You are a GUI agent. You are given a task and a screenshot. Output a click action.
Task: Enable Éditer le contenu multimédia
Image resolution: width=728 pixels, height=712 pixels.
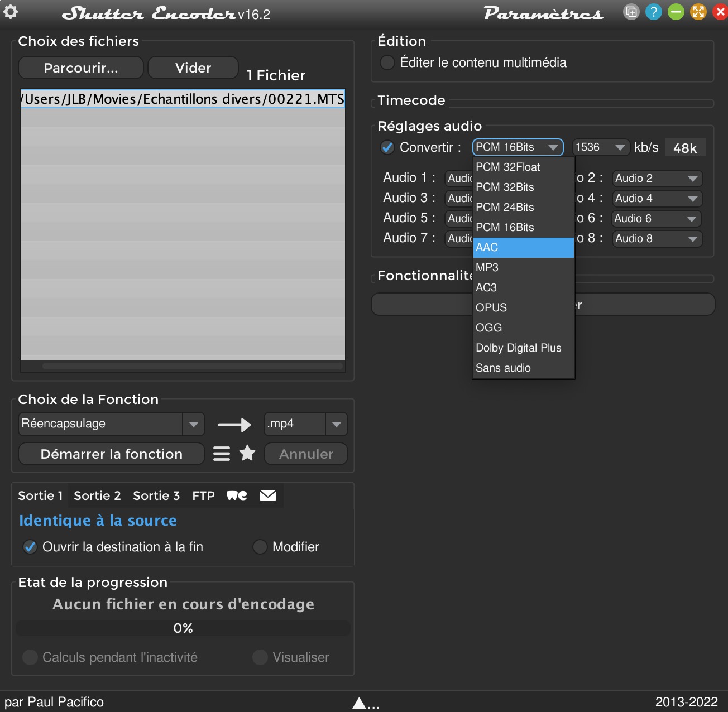(387, 62)
